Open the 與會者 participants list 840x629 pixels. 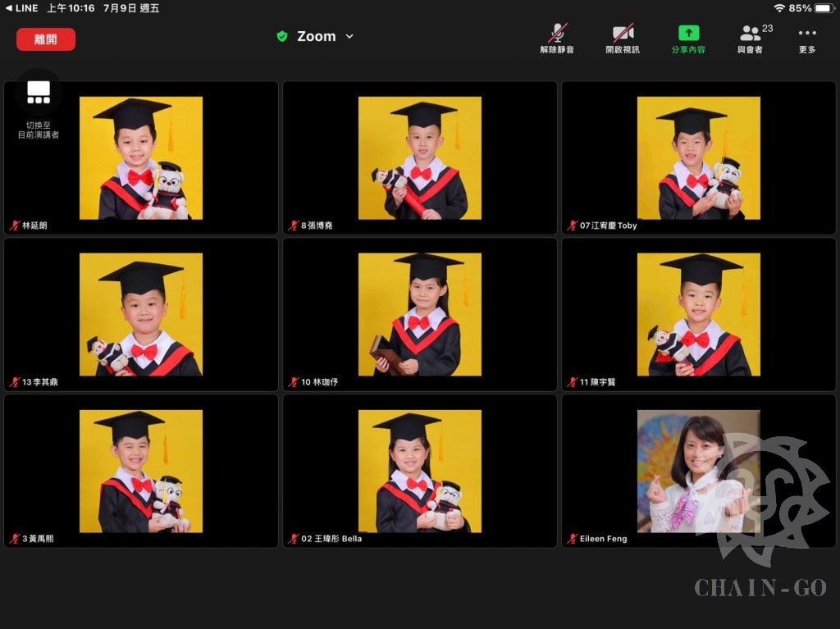(750, 39)
